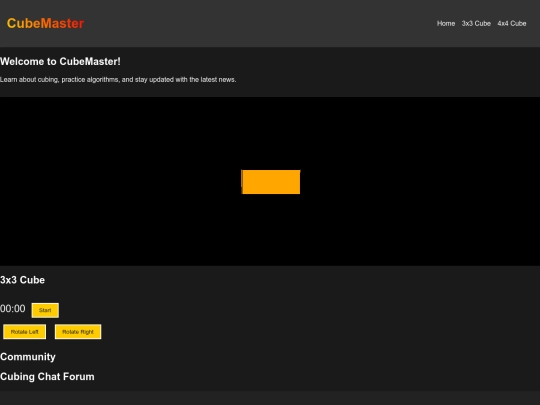Viewport: 540px width, 405px height.
Task: Select the 00:00 timer display
Action: 13,309
